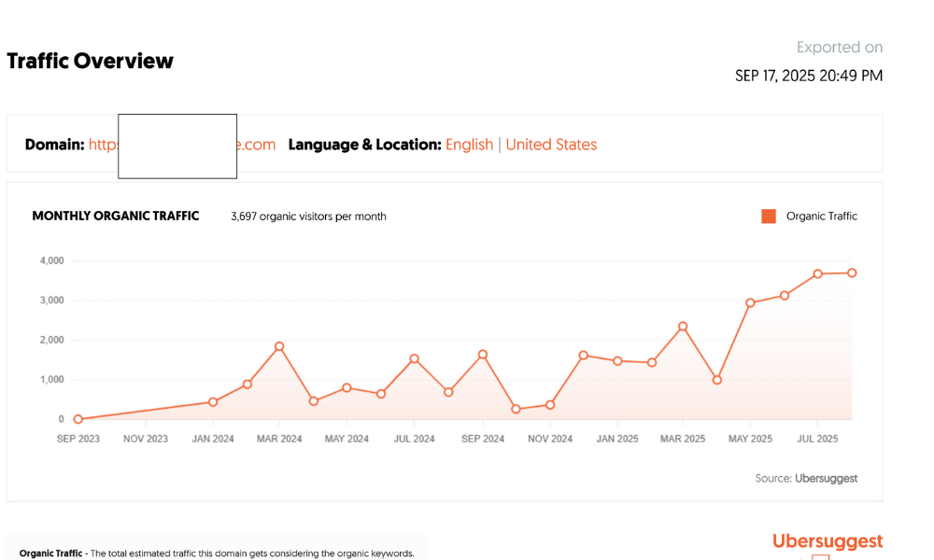Click the orange Organic Traffic legend swatch
Screen dimensions: 934x560
pos(767,216)
